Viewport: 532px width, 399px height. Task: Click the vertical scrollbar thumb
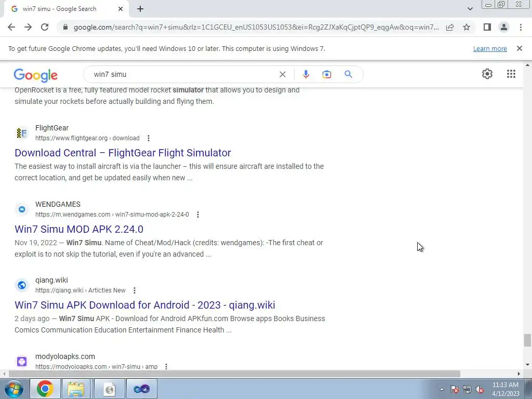pos(527,340)
